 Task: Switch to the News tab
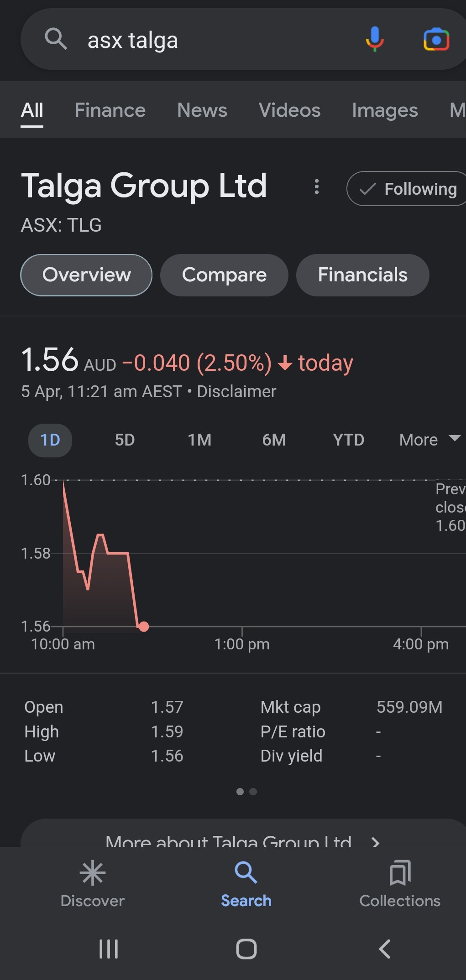(202, 110)
